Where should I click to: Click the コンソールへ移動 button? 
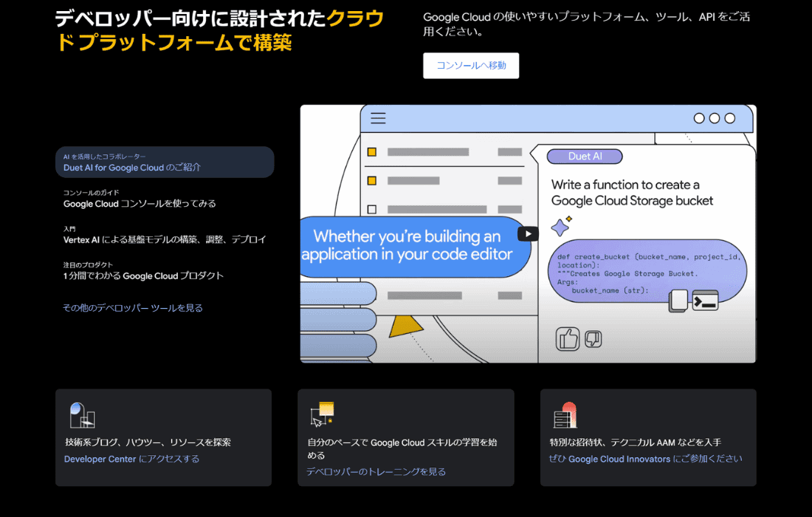pos(471,66)
